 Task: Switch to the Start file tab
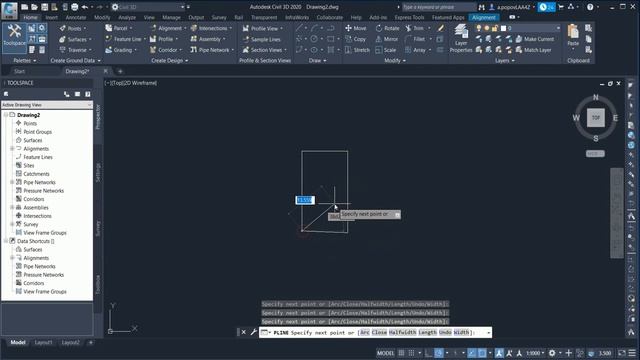point(19,71)
